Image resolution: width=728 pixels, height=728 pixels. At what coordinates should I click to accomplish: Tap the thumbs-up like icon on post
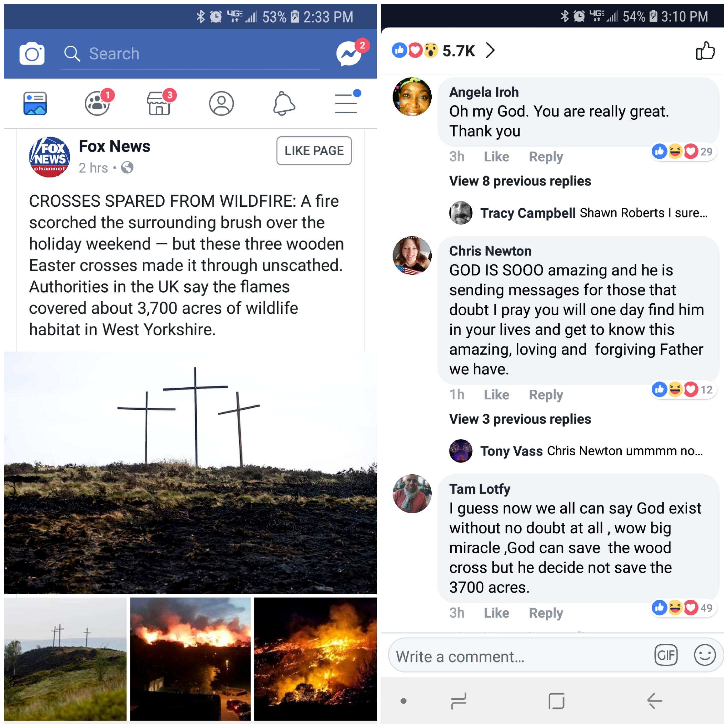705,51
